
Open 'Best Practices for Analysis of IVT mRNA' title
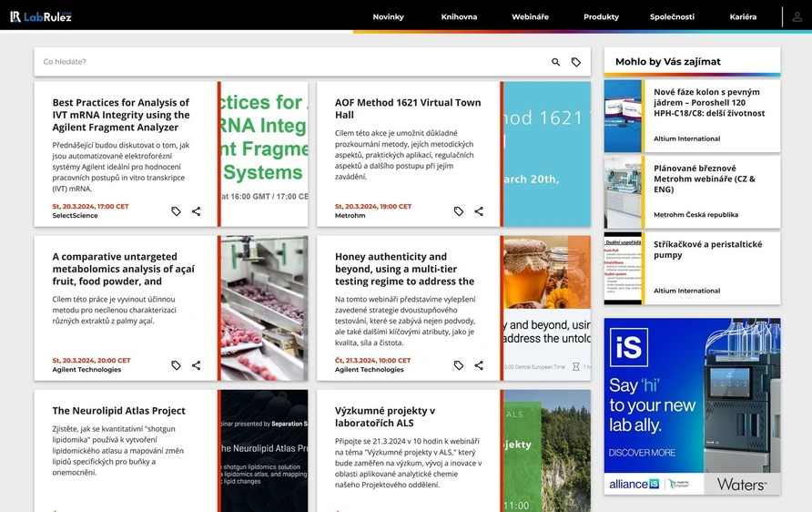121,115
